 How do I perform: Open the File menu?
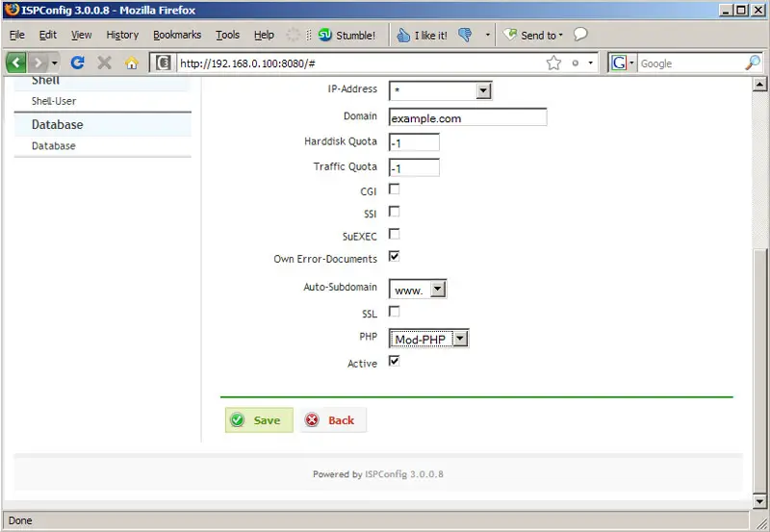(x=16, y=35)
